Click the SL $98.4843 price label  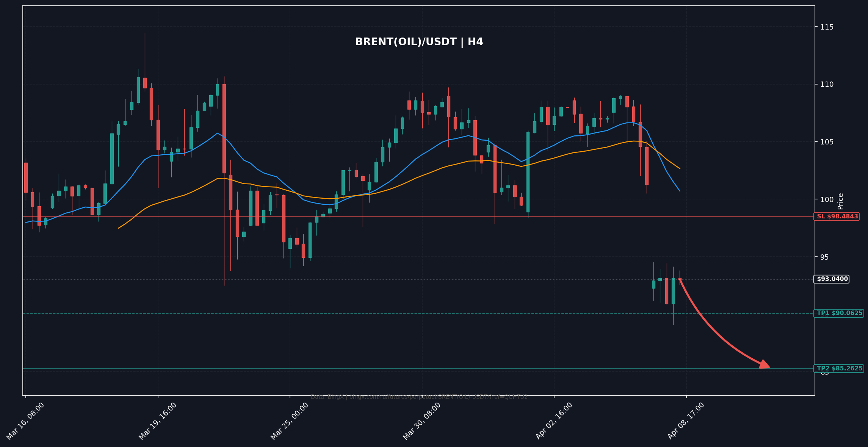pos(837,216)
